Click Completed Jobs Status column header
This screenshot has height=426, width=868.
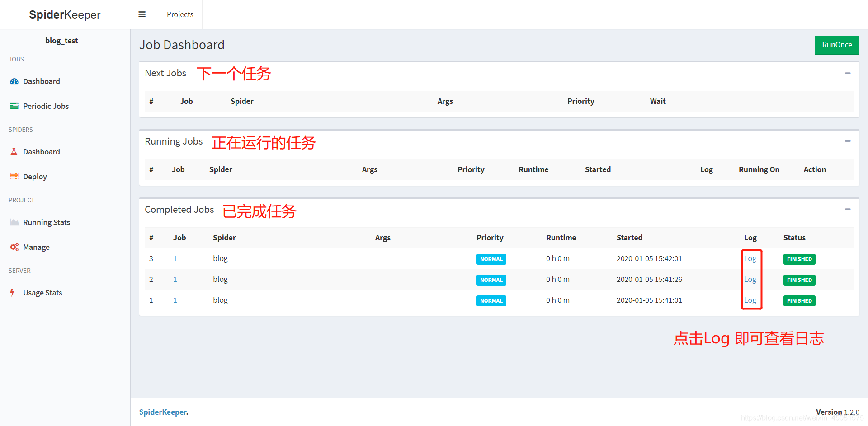click(x=794, y=238)
